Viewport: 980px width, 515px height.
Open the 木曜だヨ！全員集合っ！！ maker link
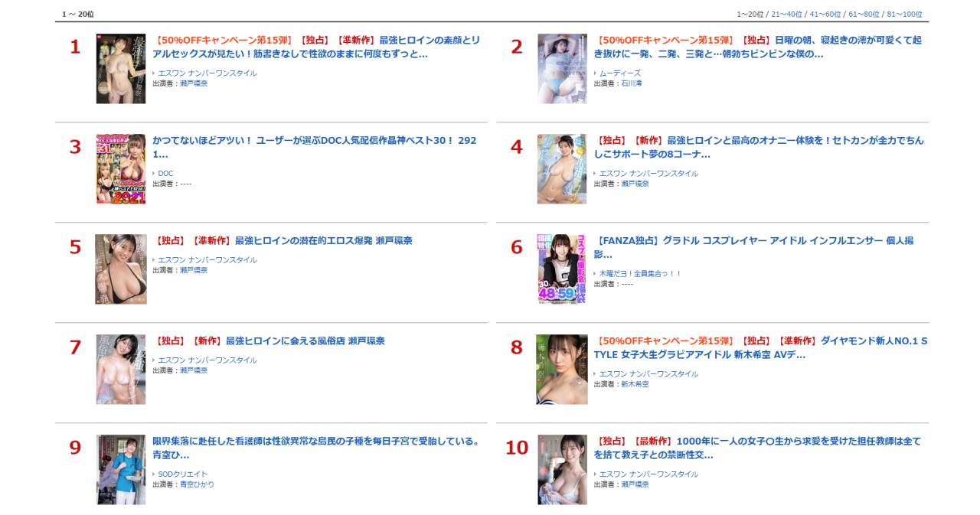coord(639,274)
